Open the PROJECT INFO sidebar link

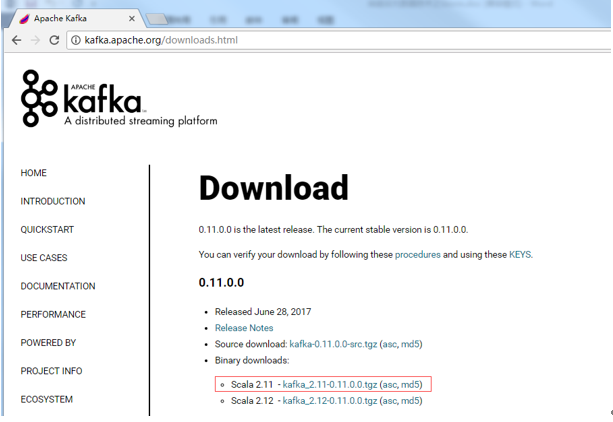click(x=51, y=371)
